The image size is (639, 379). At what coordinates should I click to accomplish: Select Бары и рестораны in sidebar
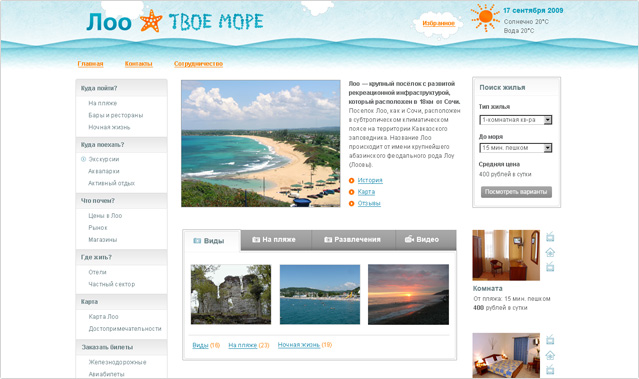click(116, 115)
